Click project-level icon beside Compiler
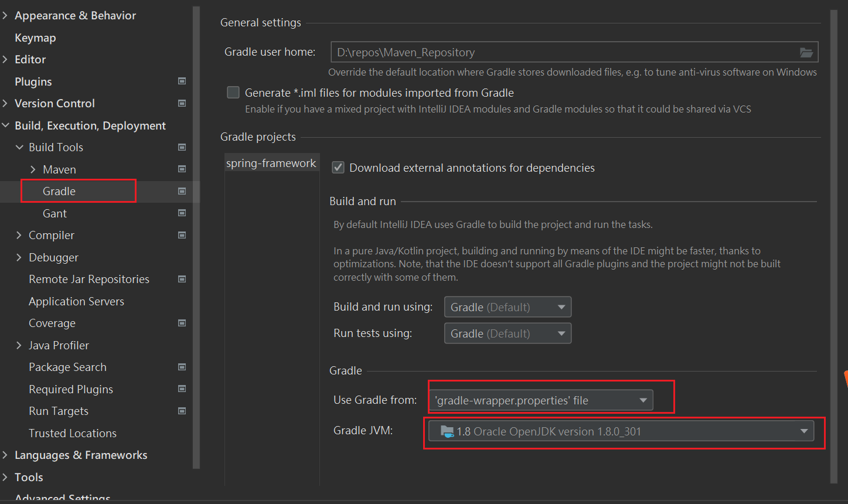Image resolution: width=848 pixels, height=504 pixels. [182, 235]
